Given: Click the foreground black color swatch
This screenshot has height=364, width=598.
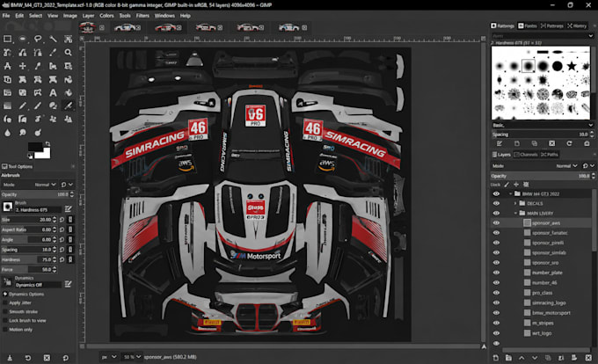Looking at the screenshot, I should (x=34, y=146).
